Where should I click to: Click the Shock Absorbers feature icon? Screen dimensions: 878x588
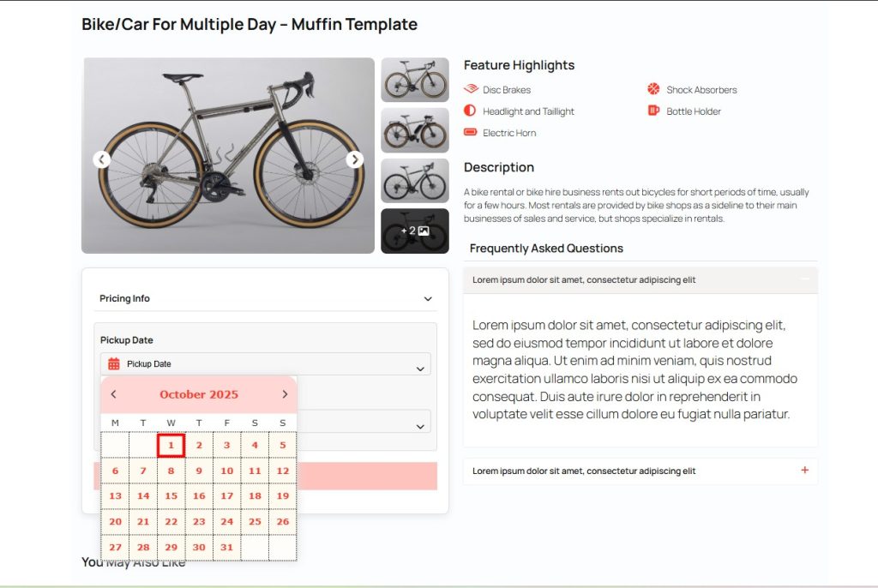(654, 89)
